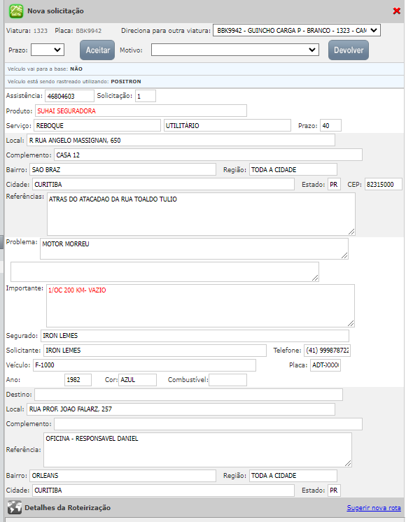420x522 pixels.
Task: Close the Nova solicitação dialog with red X
Action: (397, 11)
